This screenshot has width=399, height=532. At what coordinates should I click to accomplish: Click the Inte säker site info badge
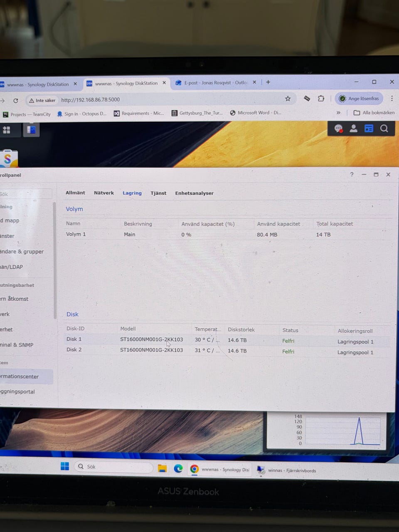(x=42, y=101)
